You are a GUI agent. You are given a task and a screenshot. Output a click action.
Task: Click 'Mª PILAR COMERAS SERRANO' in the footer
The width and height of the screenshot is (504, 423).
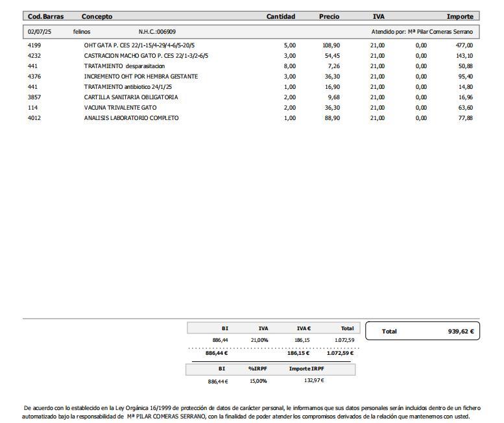(166, 417)
